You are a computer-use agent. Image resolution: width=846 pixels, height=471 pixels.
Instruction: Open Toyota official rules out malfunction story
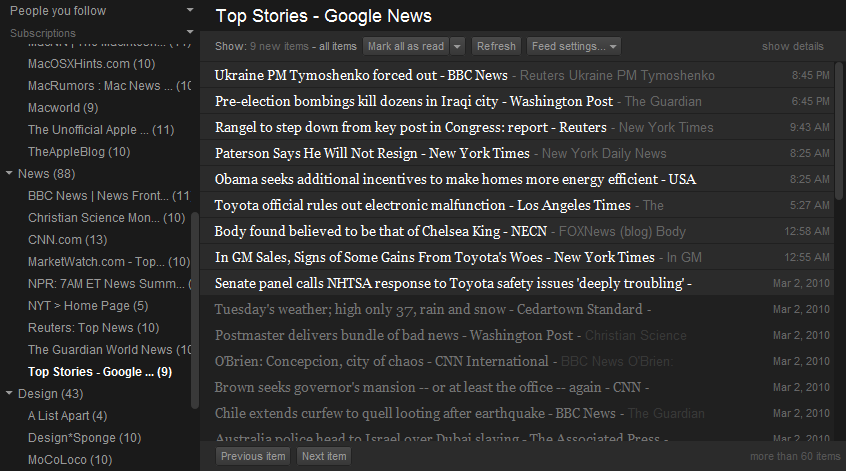[x=517, y=205]
